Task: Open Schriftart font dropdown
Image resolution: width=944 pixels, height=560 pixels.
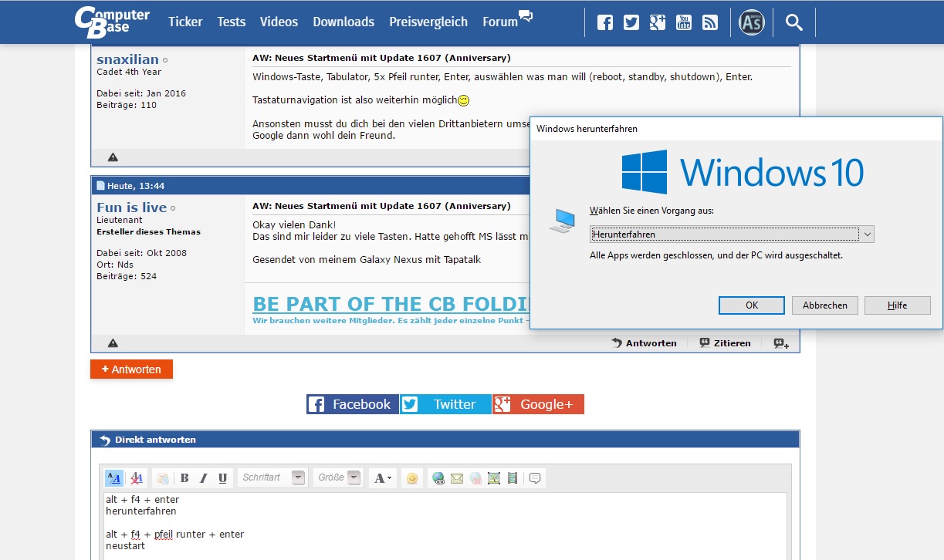Action: click(272, 478)
